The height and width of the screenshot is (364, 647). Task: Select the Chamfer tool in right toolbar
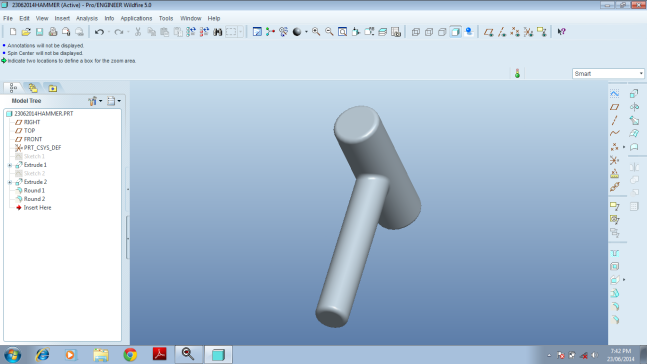[x=615, y=319]
